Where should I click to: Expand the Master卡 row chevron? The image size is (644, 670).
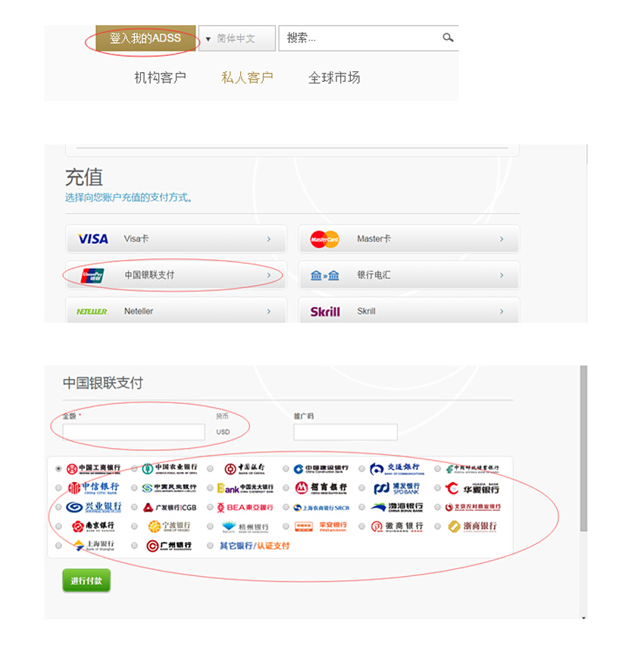pyautogui.click(x=502, y=239)
